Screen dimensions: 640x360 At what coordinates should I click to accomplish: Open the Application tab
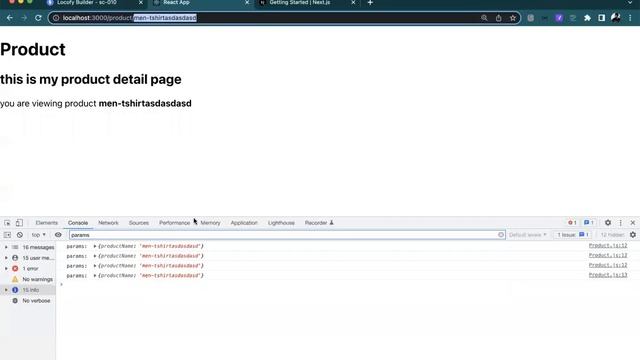244,223
